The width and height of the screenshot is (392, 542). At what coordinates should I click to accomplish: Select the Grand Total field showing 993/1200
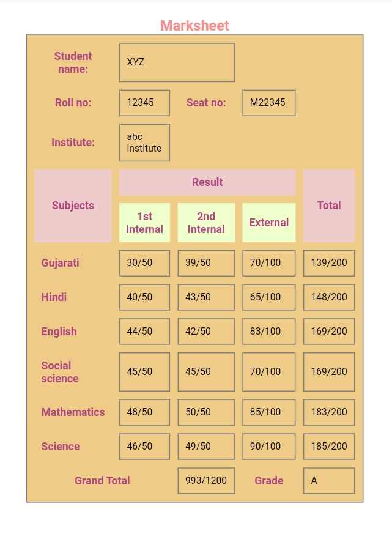tap(206, 480)
